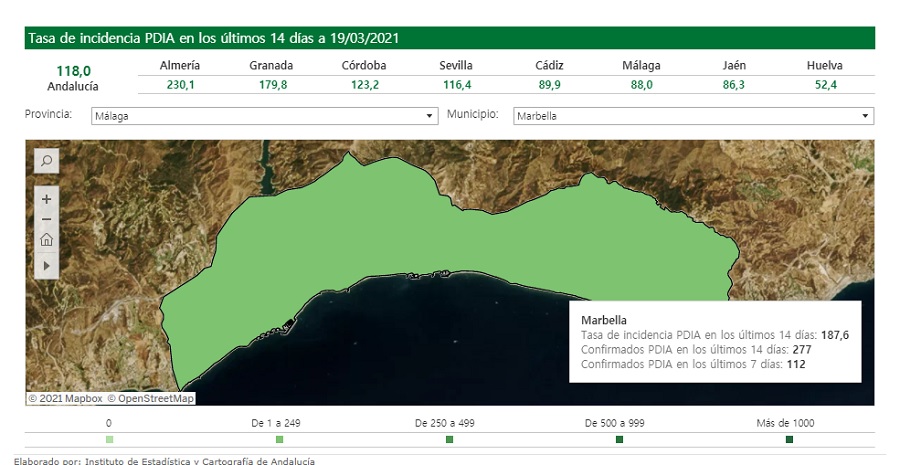The height and width of the screenshot is (465, 900).
Task: Click the Andalucía total value 118,0
Action: [73, 71]
